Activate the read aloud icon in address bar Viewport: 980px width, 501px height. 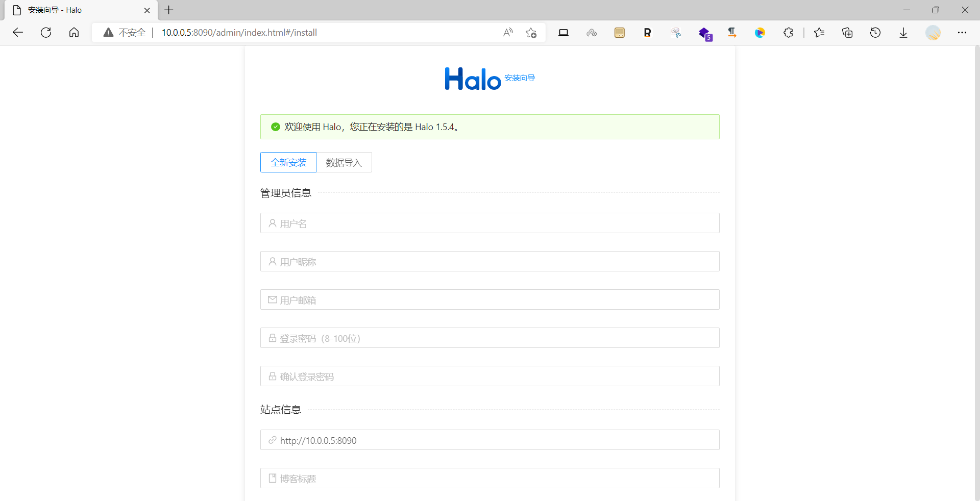[x=508, y=33]
